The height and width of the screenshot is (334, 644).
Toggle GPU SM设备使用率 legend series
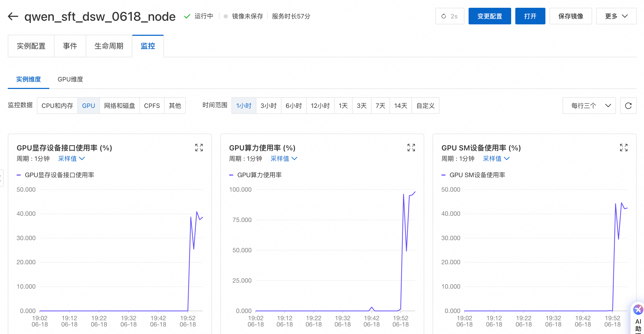pyautogui.click(x=477, y=175)
